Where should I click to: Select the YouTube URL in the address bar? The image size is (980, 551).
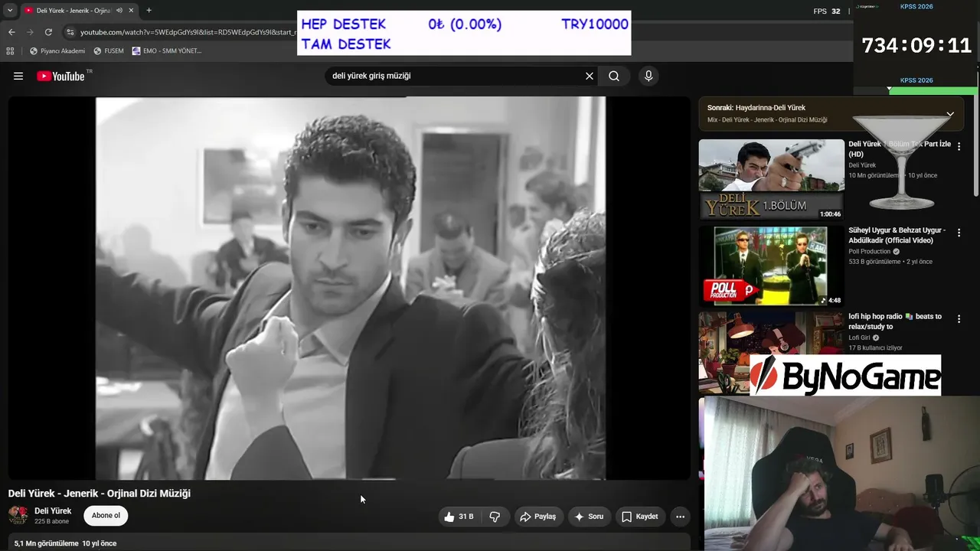pos(188,32)
